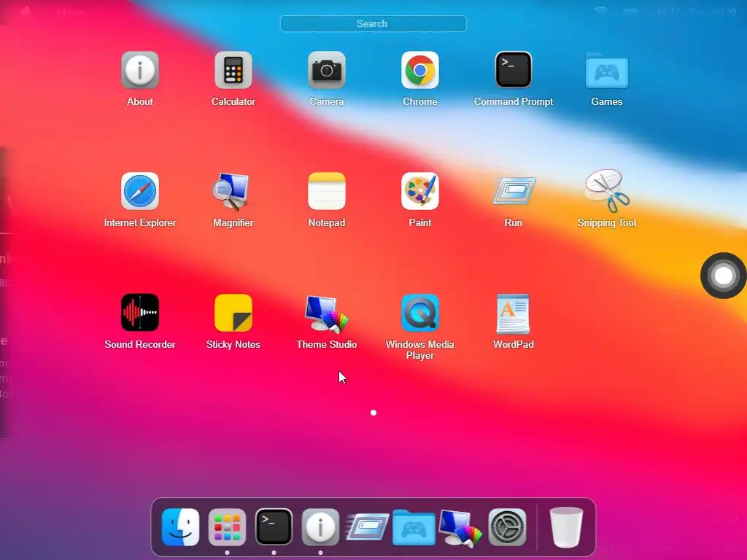This screenshot has height=560, width=747.
Task: Open the Paint app
Action: point(419,191)
